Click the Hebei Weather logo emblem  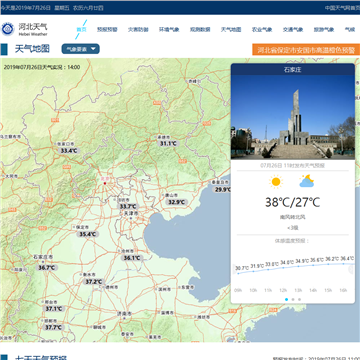click(8, 29)
